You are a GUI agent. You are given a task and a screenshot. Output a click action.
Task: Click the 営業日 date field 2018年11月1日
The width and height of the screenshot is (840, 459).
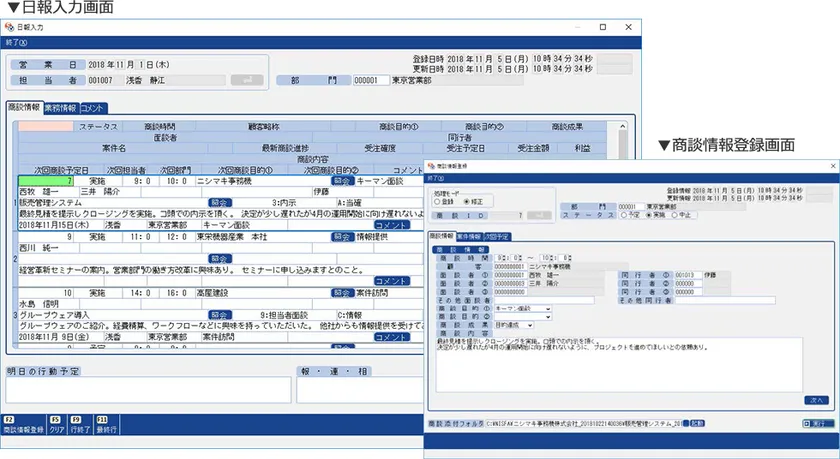tap(129, 65)
